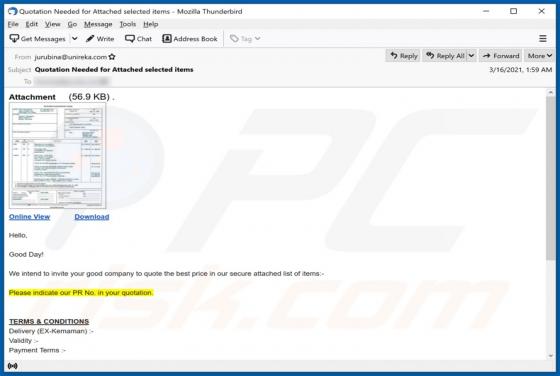Image resolution: width=560 pixels, height=376 pixels.
Task: Click the attachment document thumbnail
Action: coord(58,155)
